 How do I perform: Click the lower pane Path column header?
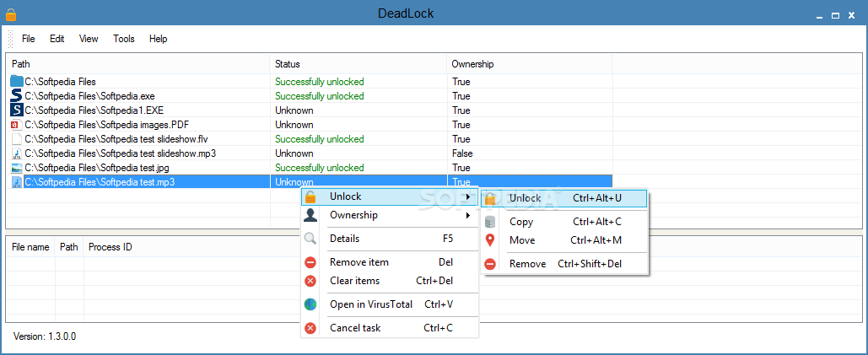[x=69, y=247]
